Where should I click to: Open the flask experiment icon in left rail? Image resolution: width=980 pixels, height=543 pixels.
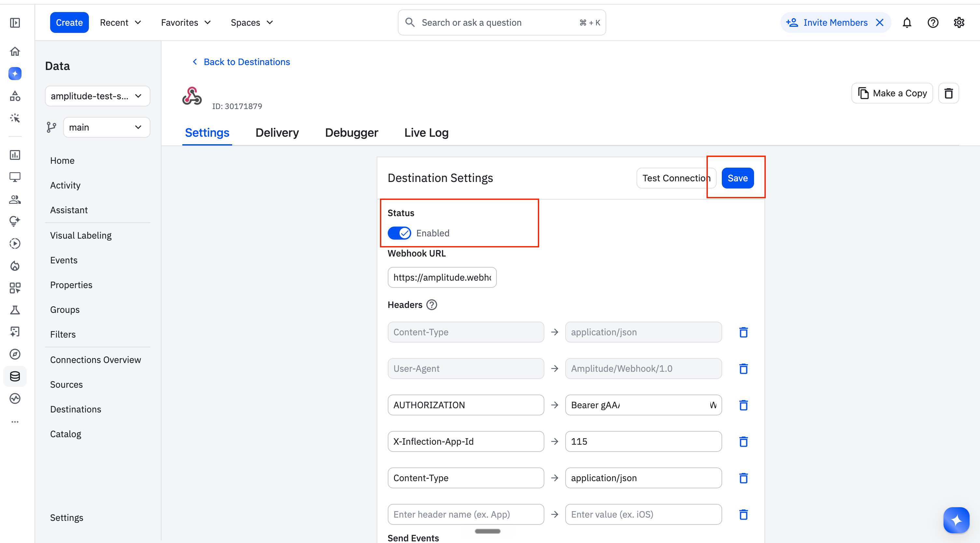[x=15, y=310]
